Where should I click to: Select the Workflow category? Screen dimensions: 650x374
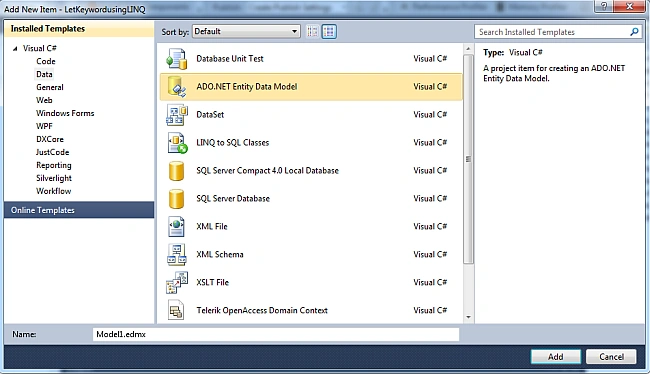(x=53, y=191)
